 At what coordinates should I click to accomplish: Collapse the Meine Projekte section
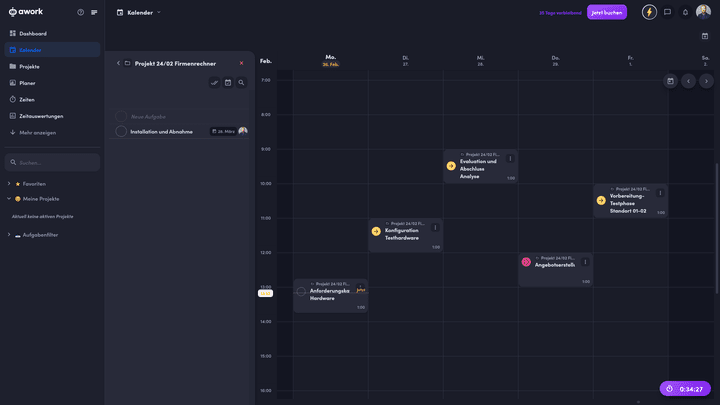pos(9,199)
